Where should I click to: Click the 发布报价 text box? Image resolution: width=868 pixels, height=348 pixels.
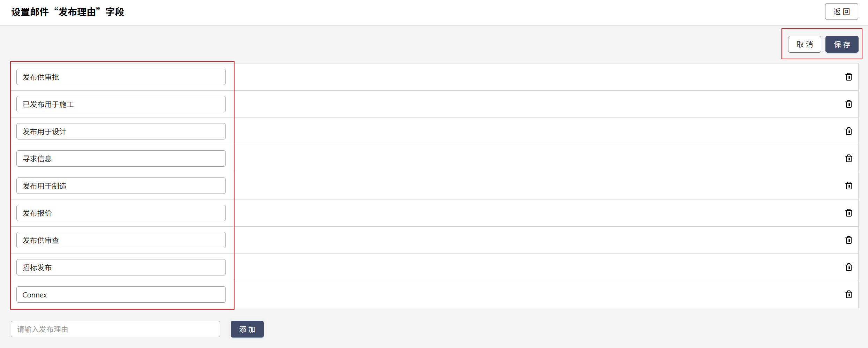[x=121, y=213]
